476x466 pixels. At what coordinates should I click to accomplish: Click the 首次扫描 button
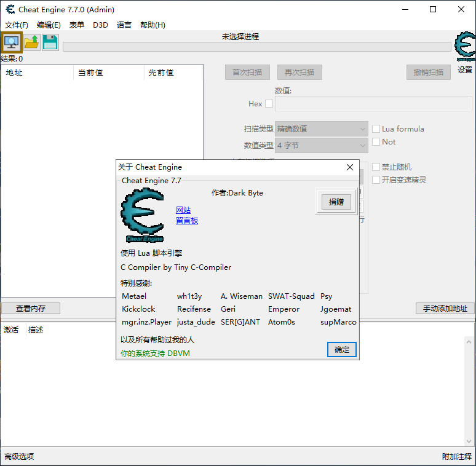pos(247,72)
